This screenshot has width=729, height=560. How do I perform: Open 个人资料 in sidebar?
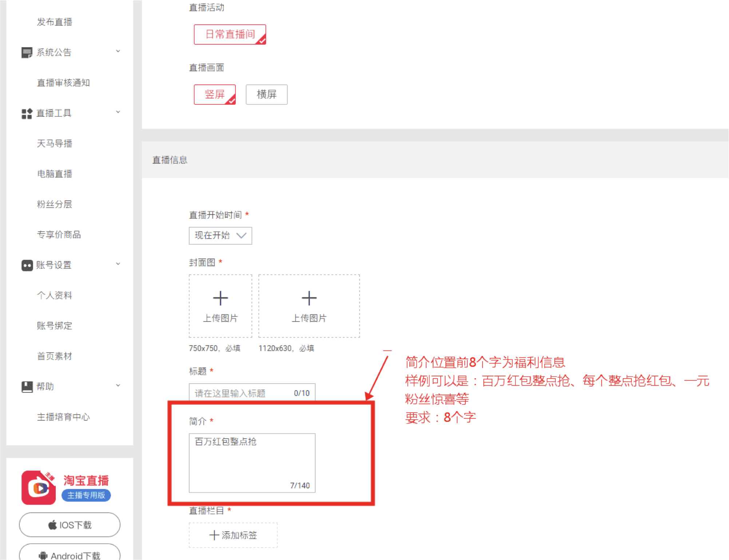coord(54,295)
